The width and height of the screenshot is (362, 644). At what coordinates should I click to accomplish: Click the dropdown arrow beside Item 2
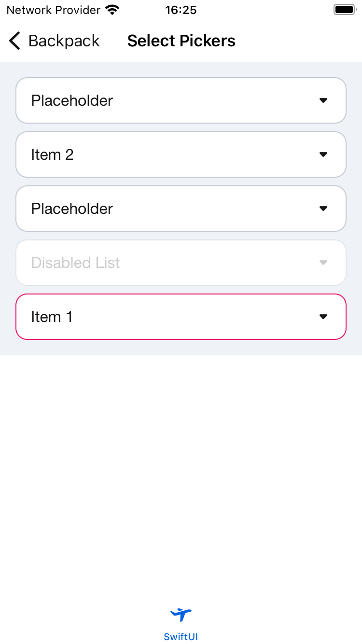pyautogui.click(x=323, y=154)
